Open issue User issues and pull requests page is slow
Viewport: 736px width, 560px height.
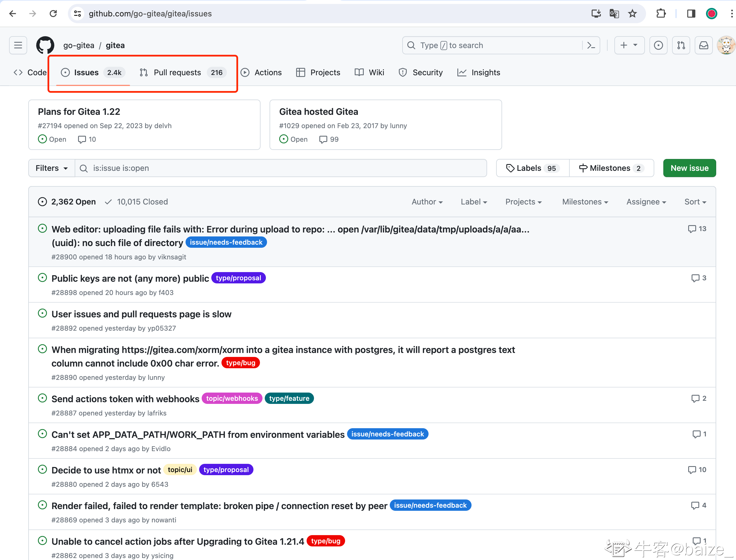pyautogui.click(x=141, y=314)
